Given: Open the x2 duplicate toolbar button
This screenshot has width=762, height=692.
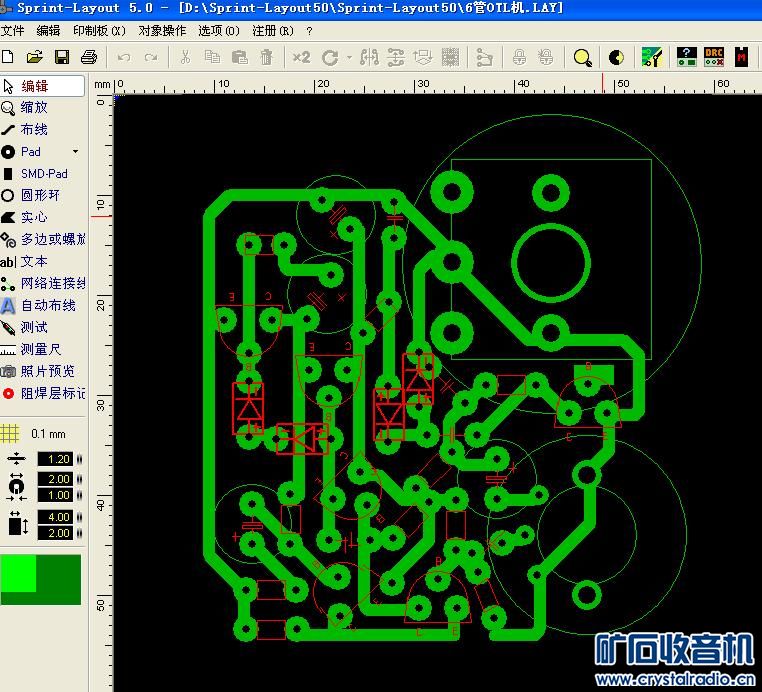Looking at the screenshot, I should pyautogui.click(x=301, y=57).
